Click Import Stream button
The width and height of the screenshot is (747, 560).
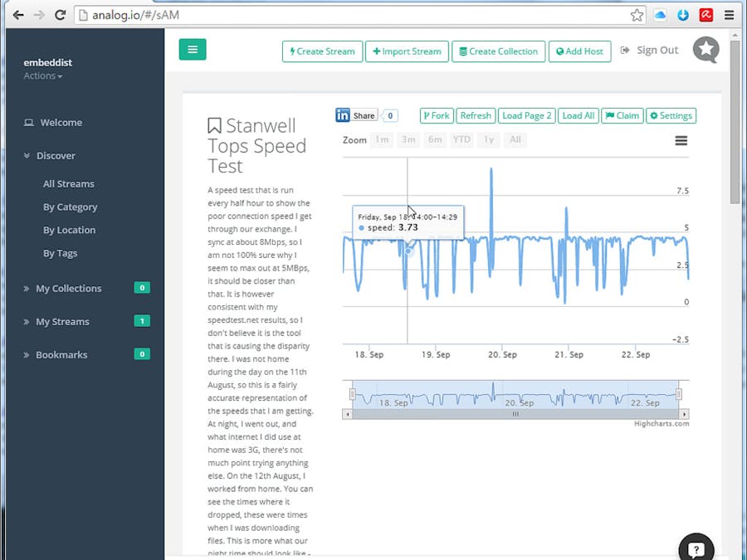[x=407, y=51]
